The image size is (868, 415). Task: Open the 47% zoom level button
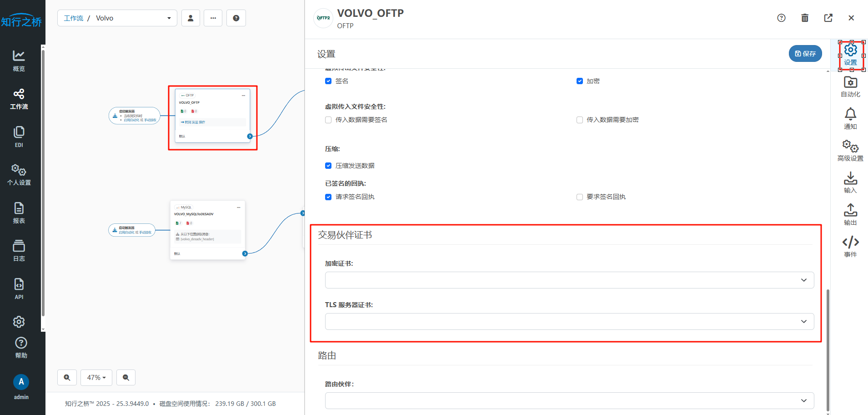[x=96, y=378]
